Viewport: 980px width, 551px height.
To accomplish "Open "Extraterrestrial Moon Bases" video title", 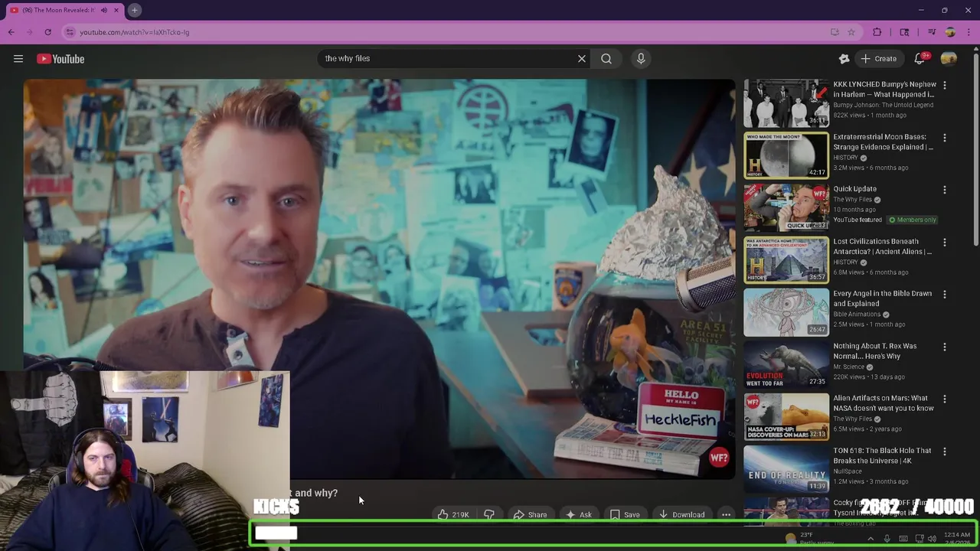I will click(x=883, y=142).
